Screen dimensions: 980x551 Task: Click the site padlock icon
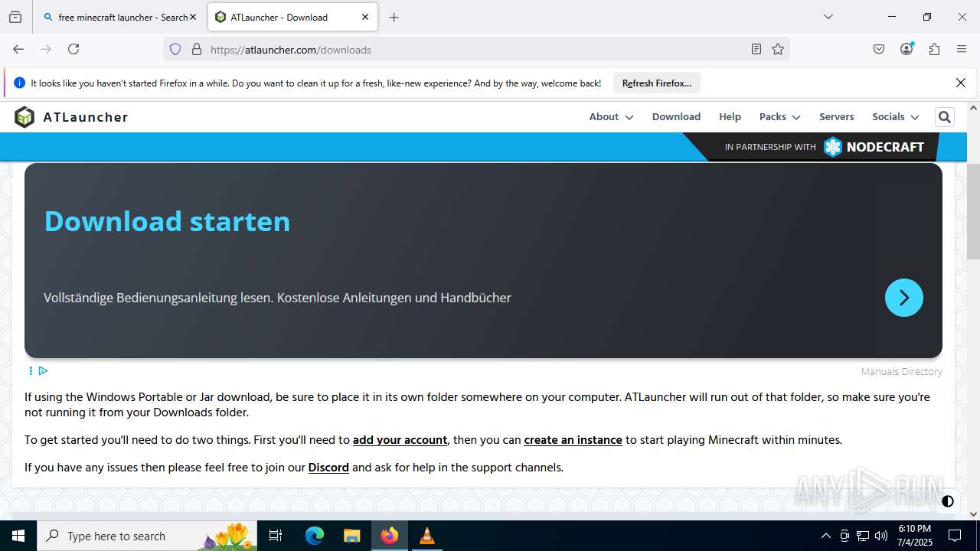197,50
